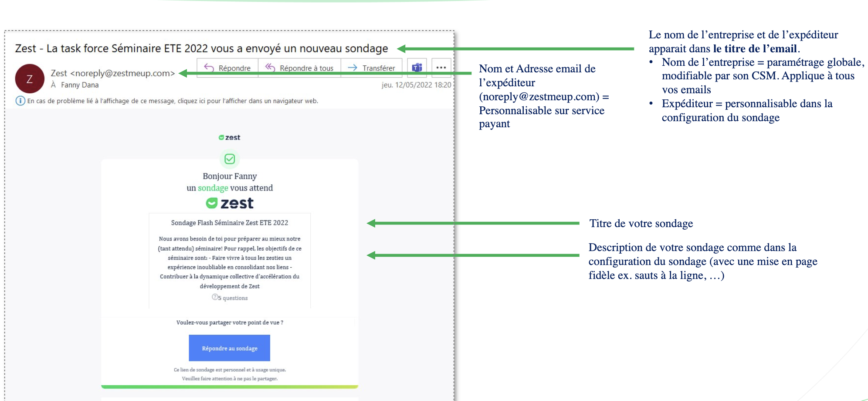This screenshot has width=868, height=401.
Task: Click the Répondre à tous double-arrow icon
Action: point(270,68)
